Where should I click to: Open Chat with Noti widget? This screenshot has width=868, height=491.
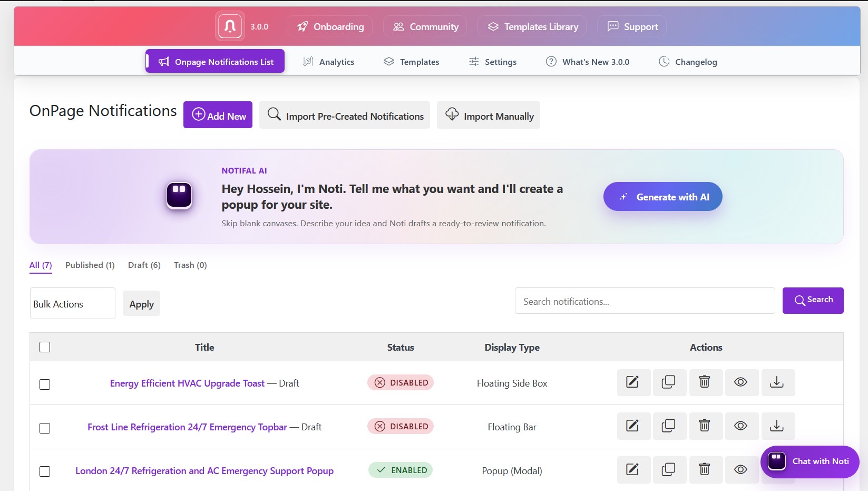tap(810, 461)
